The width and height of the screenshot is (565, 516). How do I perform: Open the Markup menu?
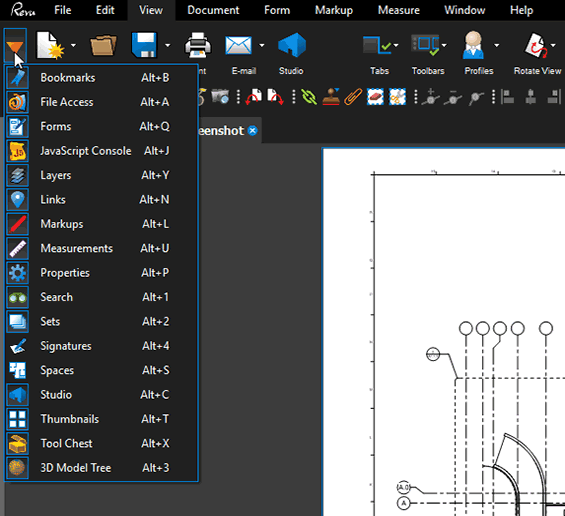pyautogui.click(x=334, y=10)
